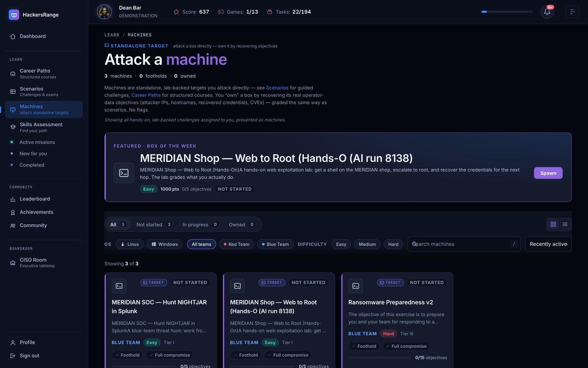
Task: Click the Profile user icon
Action: (x=13, y=342)
